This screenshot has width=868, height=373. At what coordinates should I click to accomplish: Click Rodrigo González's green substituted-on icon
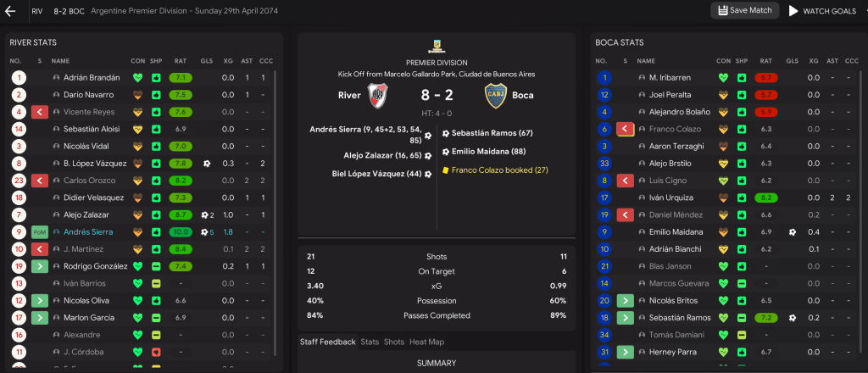point(40,266)
